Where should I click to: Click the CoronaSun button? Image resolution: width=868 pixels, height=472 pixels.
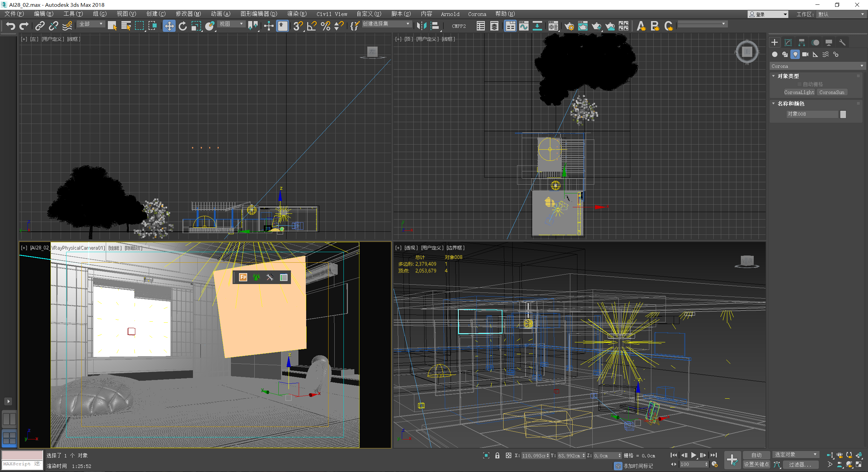[x=832, y=92]
